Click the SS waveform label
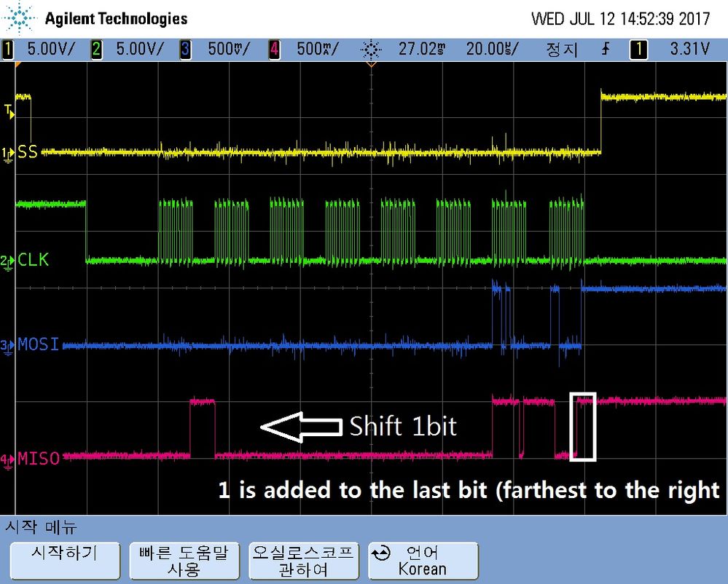 (x=28, y=151)
